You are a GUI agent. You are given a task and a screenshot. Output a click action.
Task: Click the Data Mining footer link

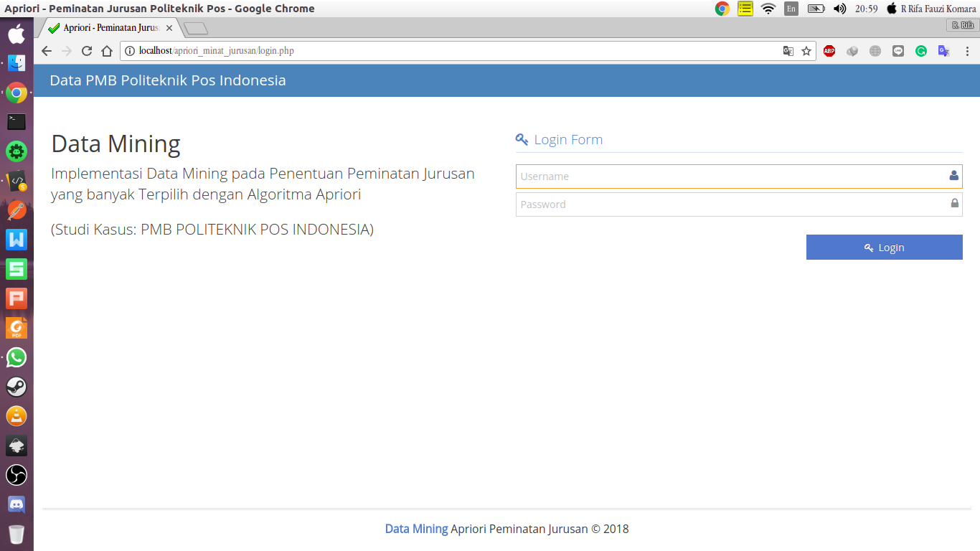point(416,529)
